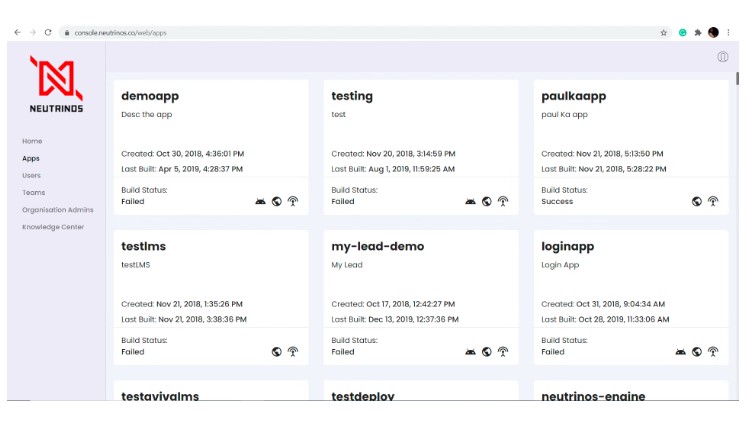750x431 pixels.
Task: Open the Users section in sidebar
Action: click(x=31, y=175)
